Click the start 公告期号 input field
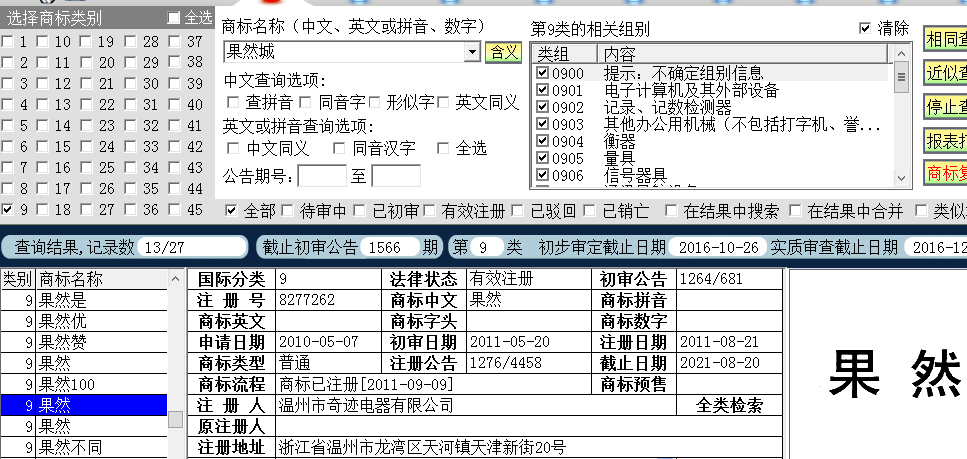967x459 pixels. [322, 176]
